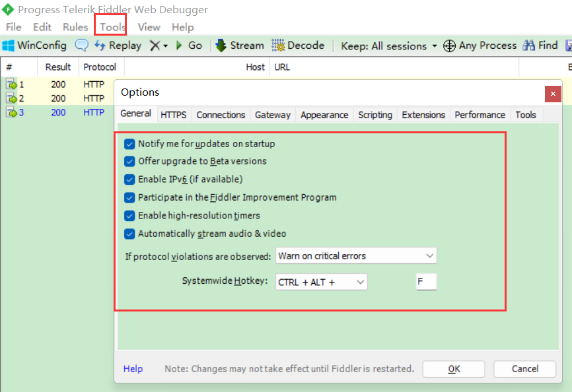This screenshot has width=572, height=392.
Task: Open the File menu
Action: 13,27
